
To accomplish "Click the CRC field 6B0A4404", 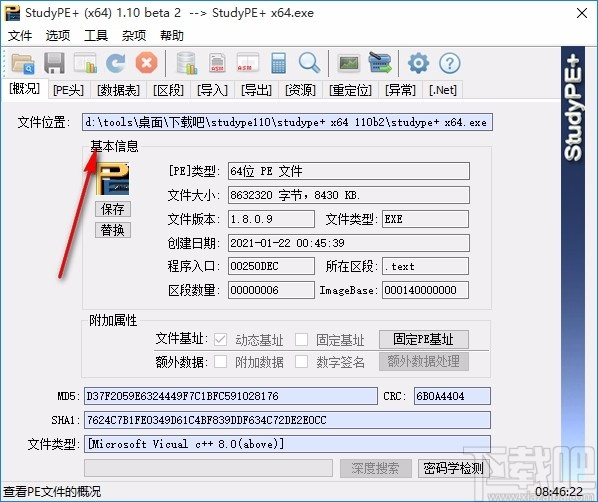I will pyautogui.click(x=452, y=396).
